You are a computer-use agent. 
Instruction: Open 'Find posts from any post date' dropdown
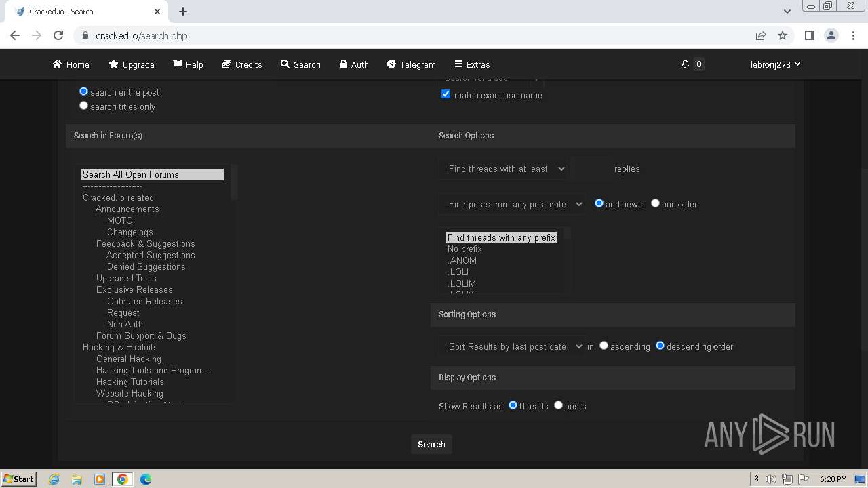pyautogui.click(x=512, y=204)
